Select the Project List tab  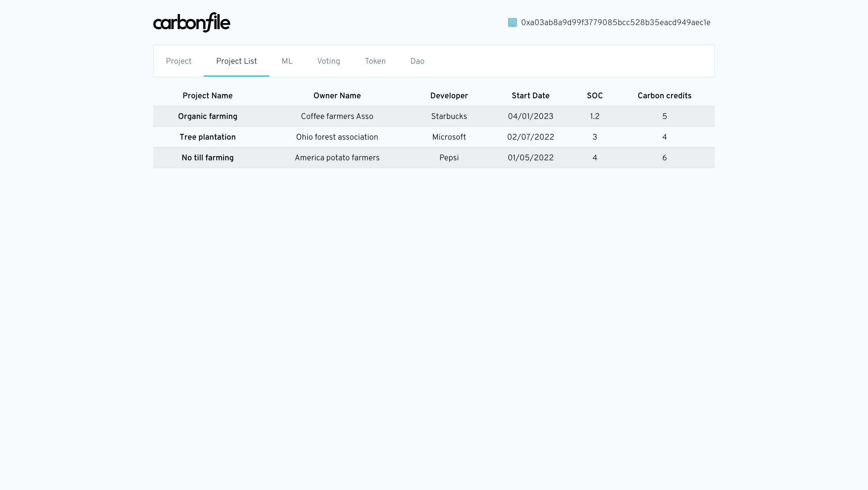click(236, 61)
